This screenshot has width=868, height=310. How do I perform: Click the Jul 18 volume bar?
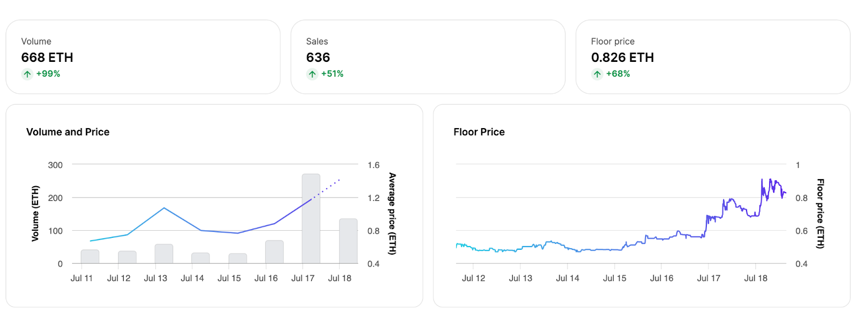pyautogui.click(x=348, y=242)
